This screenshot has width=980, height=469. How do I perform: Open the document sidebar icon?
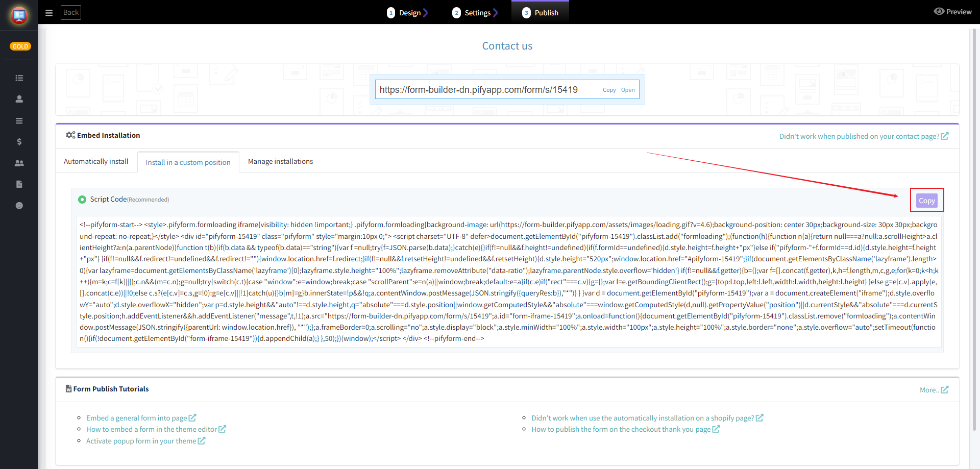click(x=19, y=184)
